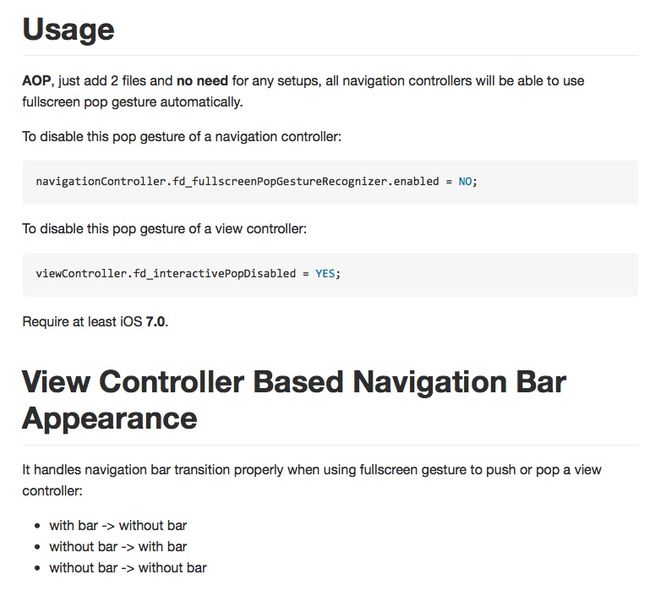Click the '.enabled' property in code
This screenshot has width=650, height=591.
(x=413, y=182)
